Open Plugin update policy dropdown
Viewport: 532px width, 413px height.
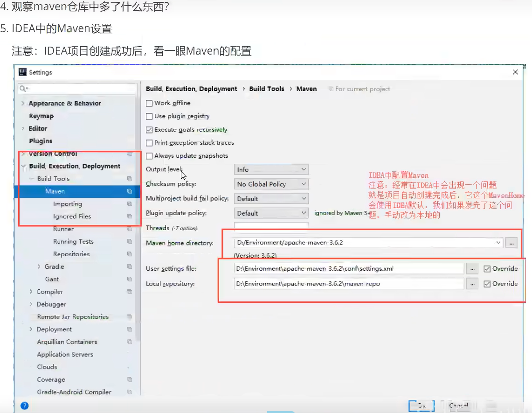click(x=271, y=213)
